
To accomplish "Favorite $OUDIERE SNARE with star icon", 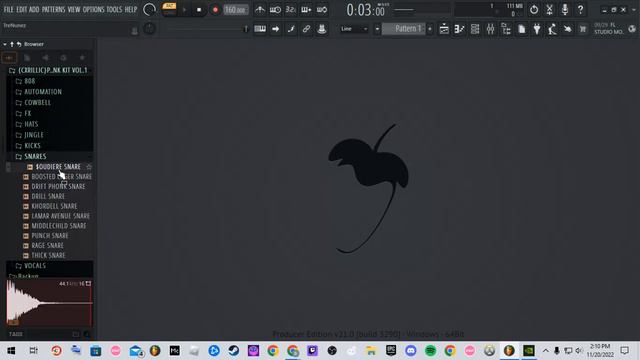I will pyautogui.click(x=89, y=167).
